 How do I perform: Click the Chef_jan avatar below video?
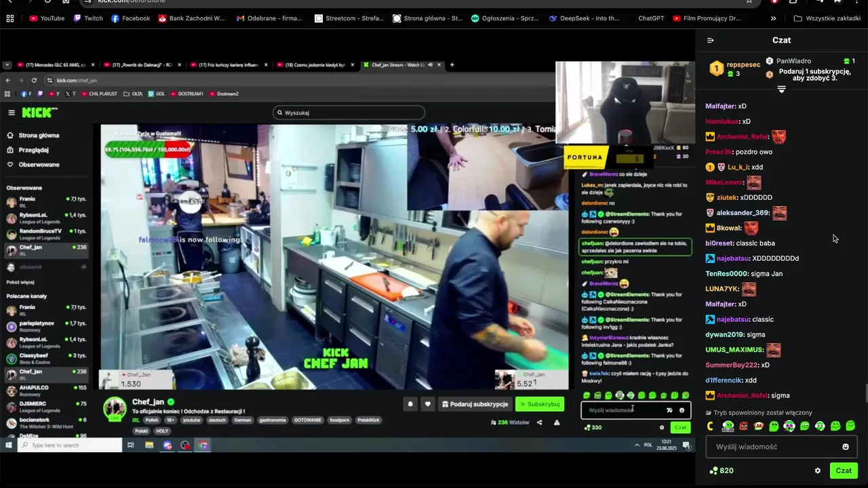click(x=115, y=407)
